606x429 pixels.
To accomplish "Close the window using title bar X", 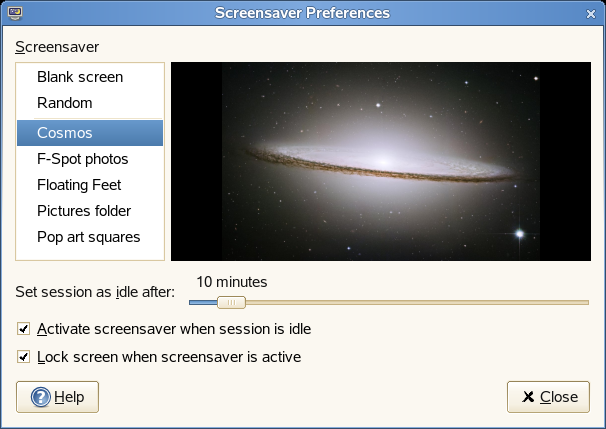I will pyautogui.click(x=592, y=14).
